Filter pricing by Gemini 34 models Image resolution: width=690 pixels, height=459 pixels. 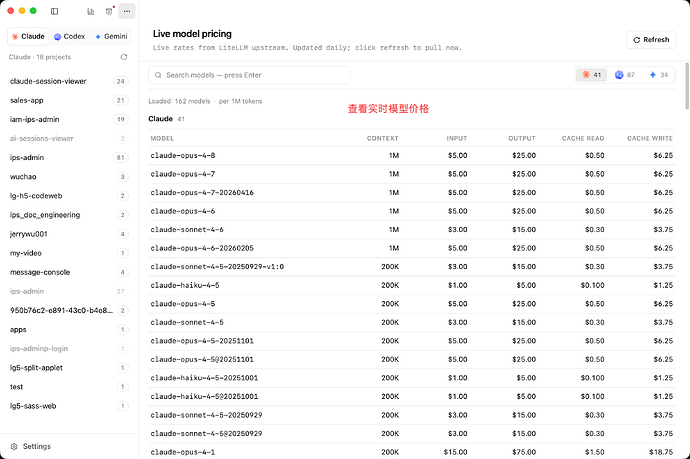coord(659,75)
